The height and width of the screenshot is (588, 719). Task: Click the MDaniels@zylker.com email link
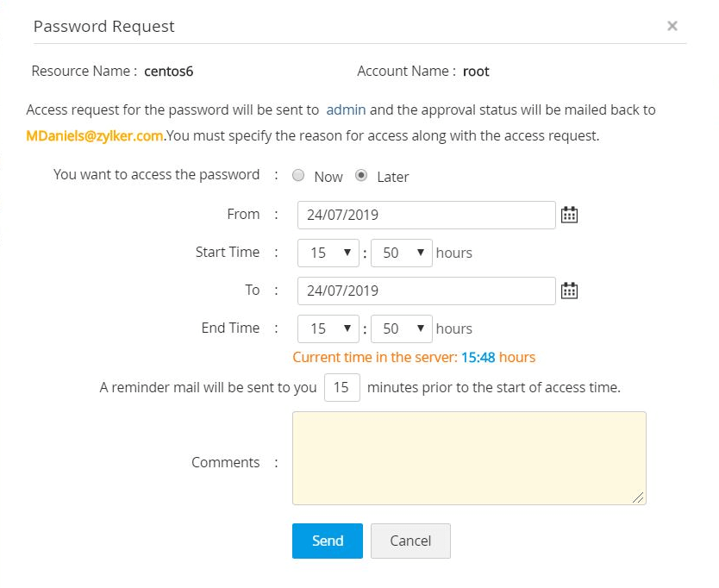(x=95, y=135)
